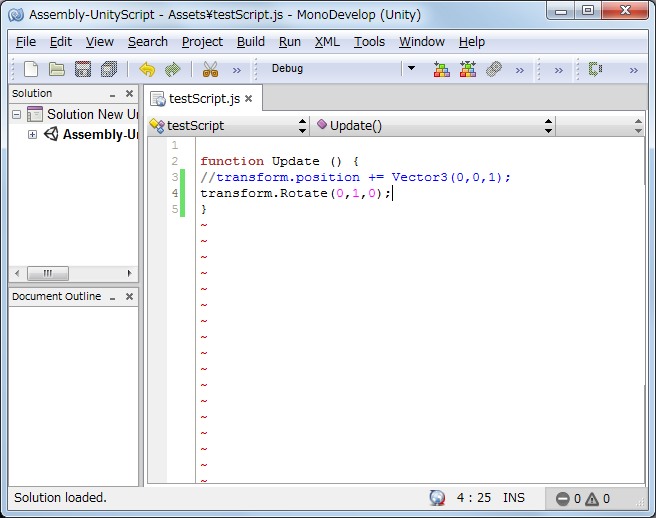Screen dimensions: 656x518
Task: Open the Project menu
Action: click(x=202, y=42)
